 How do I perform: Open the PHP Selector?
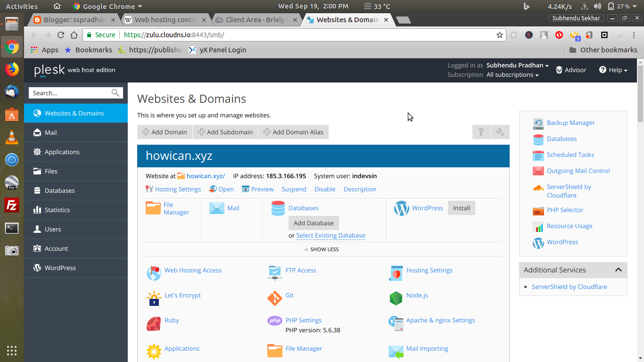pyautogui.click(x=565, y=210)
